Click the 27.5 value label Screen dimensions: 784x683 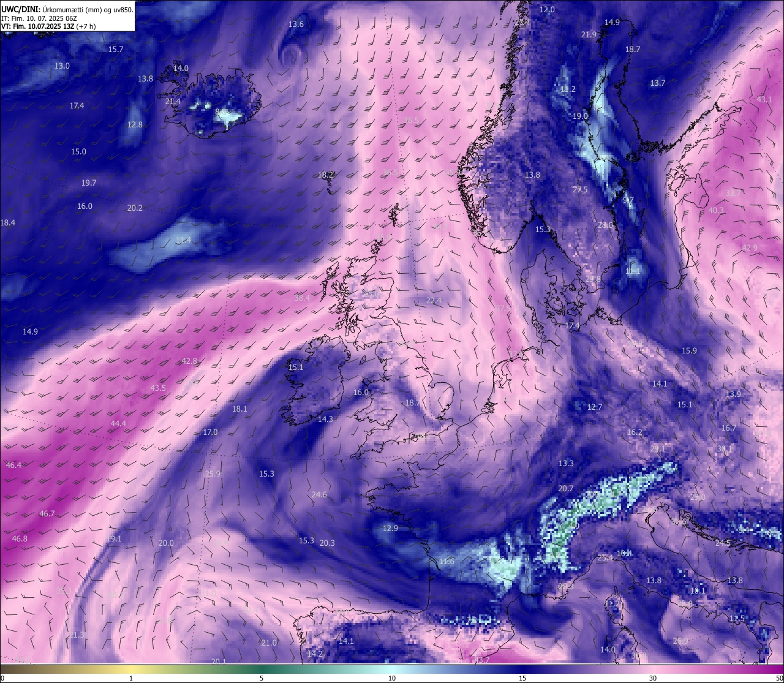click(580, 189)
